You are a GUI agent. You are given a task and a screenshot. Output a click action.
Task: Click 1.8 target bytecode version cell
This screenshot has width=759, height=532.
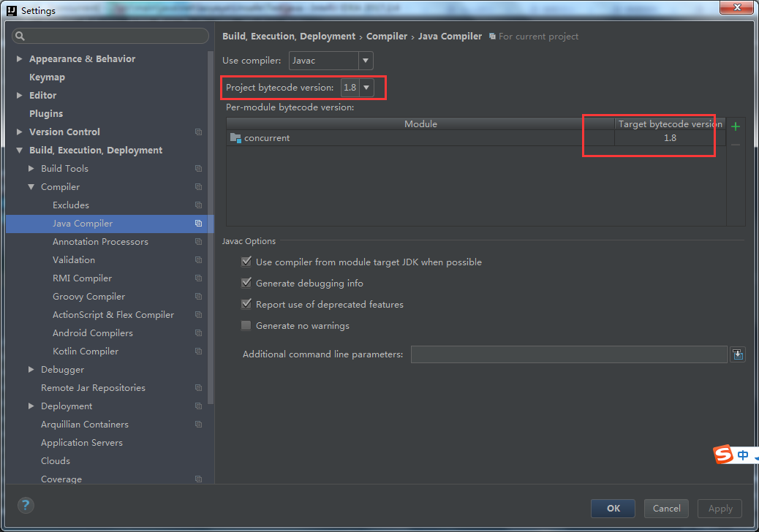coord(670,138)
